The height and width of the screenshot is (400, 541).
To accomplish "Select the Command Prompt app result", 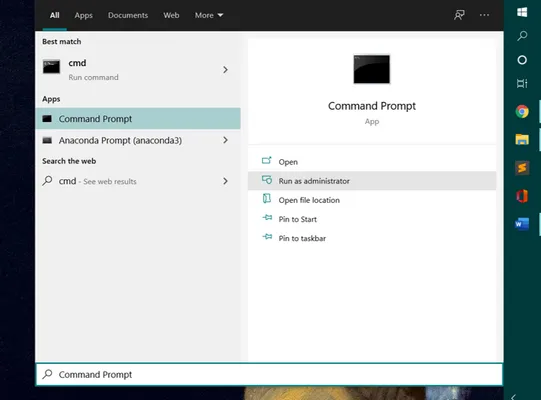I will click(138, 118).
